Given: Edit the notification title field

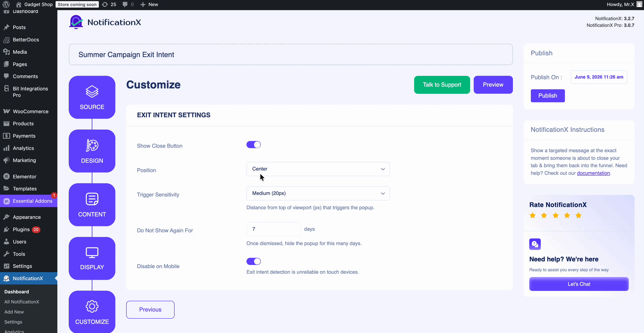Looking at the screenshot, I should pos(291,55).
